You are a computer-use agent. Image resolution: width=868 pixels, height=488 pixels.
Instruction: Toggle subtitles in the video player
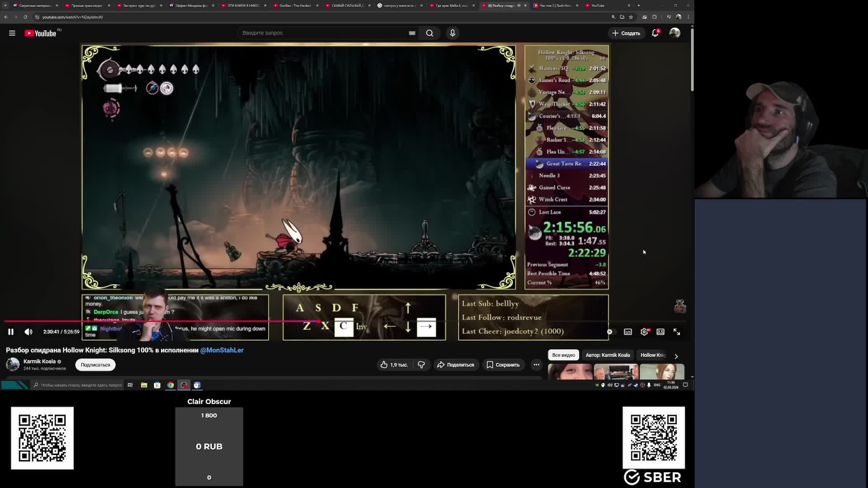[628, 332]
